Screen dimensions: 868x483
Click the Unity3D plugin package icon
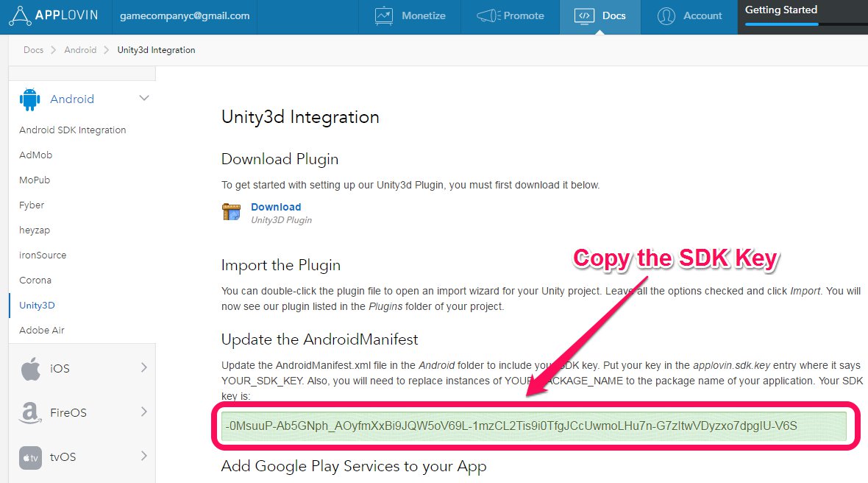click(x=232, y=211)
